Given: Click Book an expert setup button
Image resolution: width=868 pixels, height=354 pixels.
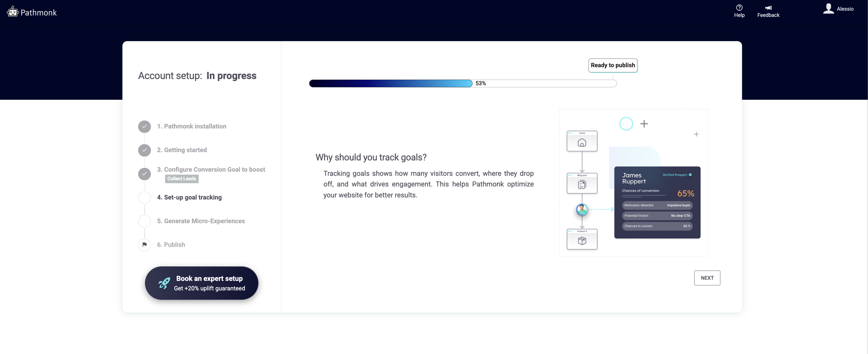Looking at the screenshot, I should coord(202,283).
